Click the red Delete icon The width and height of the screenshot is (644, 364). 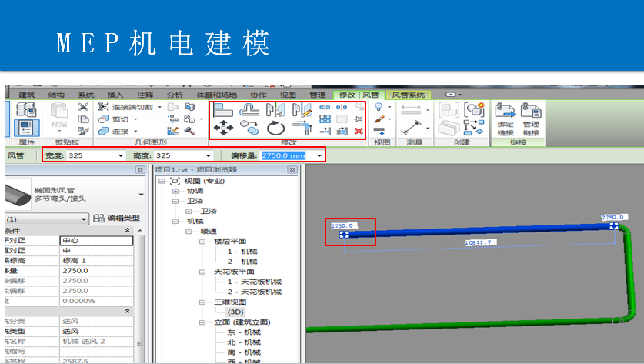point(359,131)
